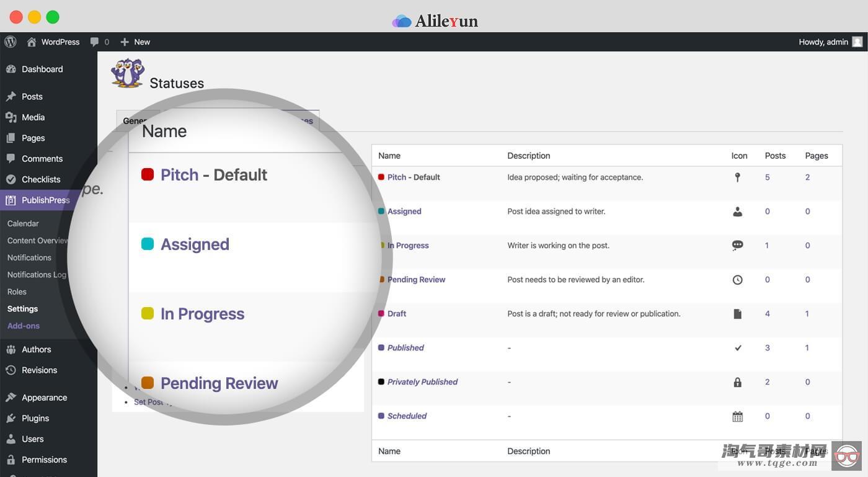Click the Comments icon in sidebar
This screenshot has width=868, height=477.
tap(11, 159)
